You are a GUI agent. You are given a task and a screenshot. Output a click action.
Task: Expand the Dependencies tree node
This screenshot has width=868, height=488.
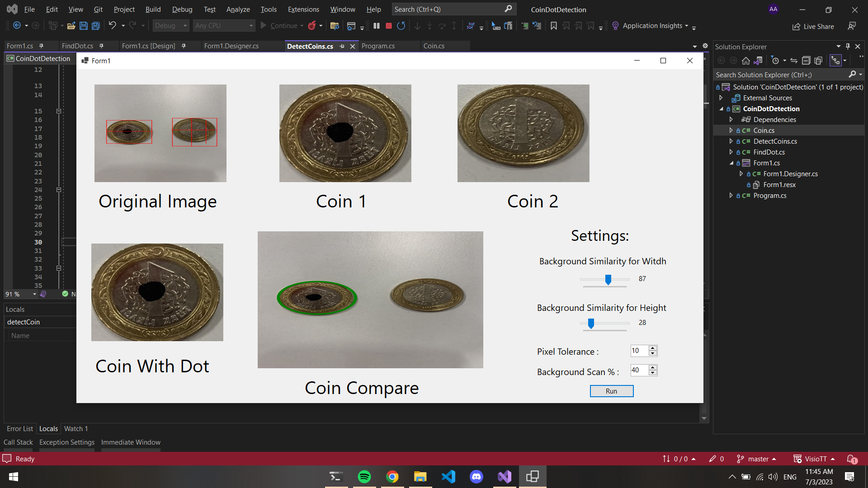coord(731,119)
